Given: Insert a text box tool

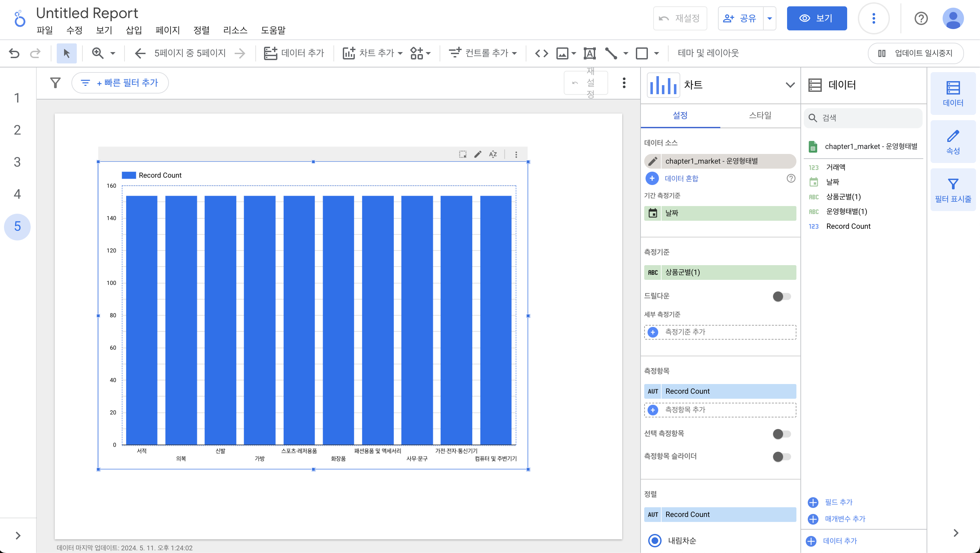Looking at the screenshot, I should point(589,53).
